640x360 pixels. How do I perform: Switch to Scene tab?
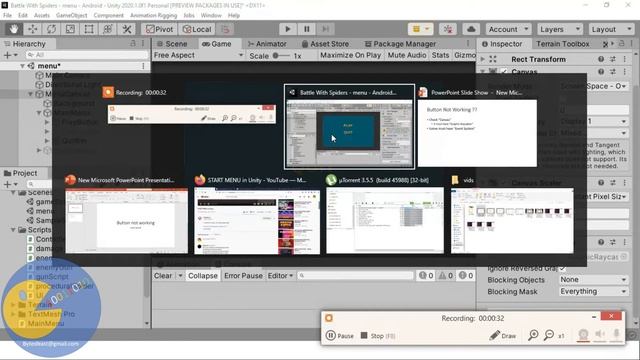click(172, 44)
